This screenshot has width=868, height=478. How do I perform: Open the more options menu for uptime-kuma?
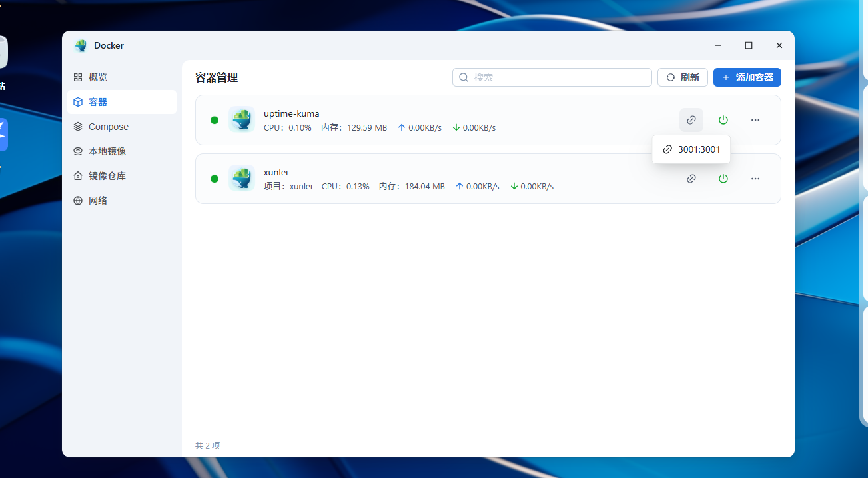tap(755, 120)
